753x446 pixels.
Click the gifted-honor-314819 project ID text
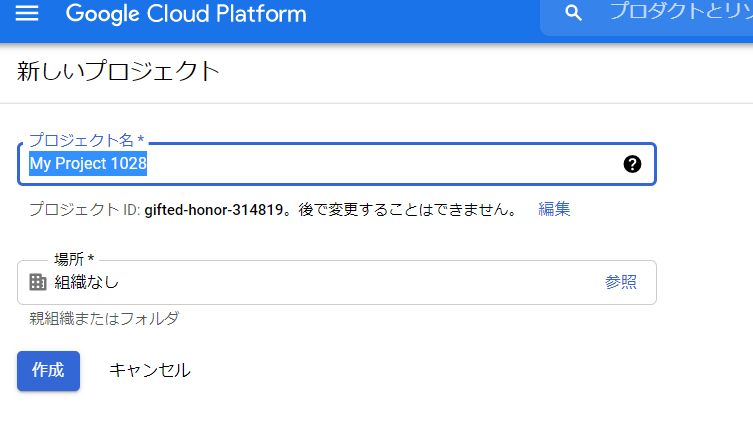[214, 210]
